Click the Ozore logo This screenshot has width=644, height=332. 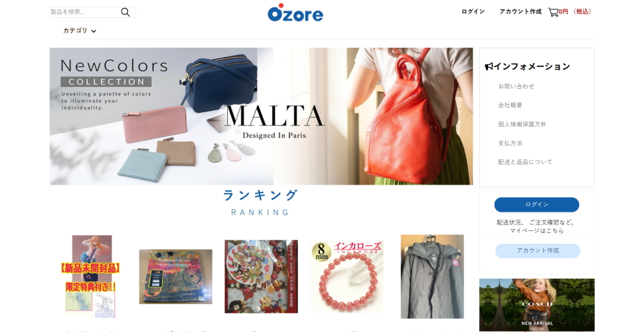[x=295, y=13]
